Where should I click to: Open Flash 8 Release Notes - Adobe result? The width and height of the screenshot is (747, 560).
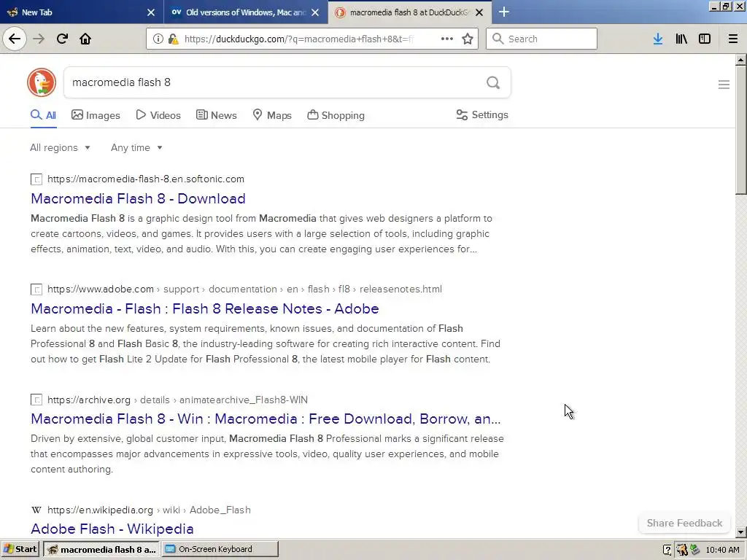pos(205,308)
